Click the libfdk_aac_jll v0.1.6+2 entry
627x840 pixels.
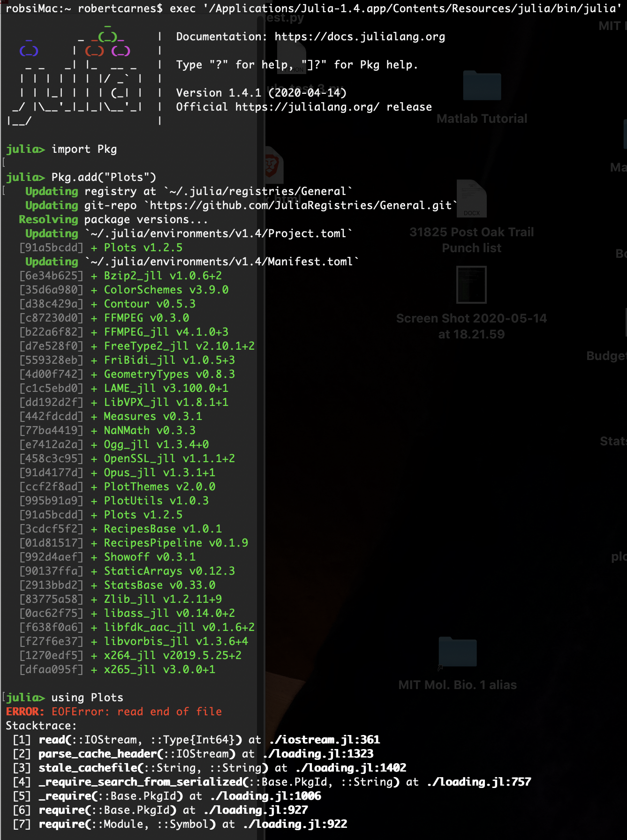click(x=179, y=627)
